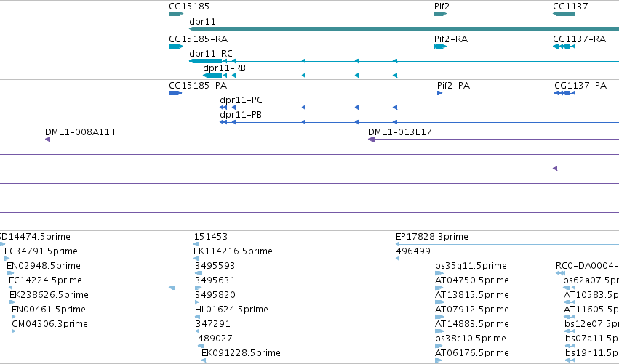619x364 pixels.
Task: Click the dpr11-PC label
Action: (241, 100)
